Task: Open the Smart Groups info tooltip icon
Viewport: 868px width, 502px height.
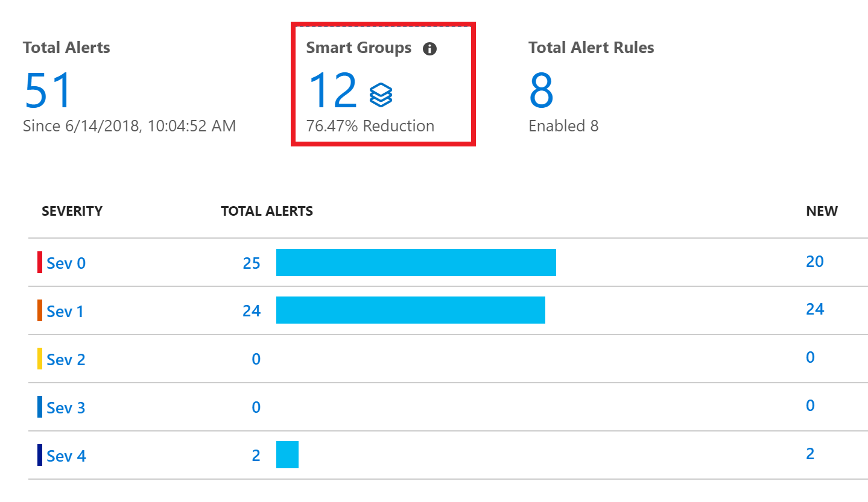Action: [430, 49]
